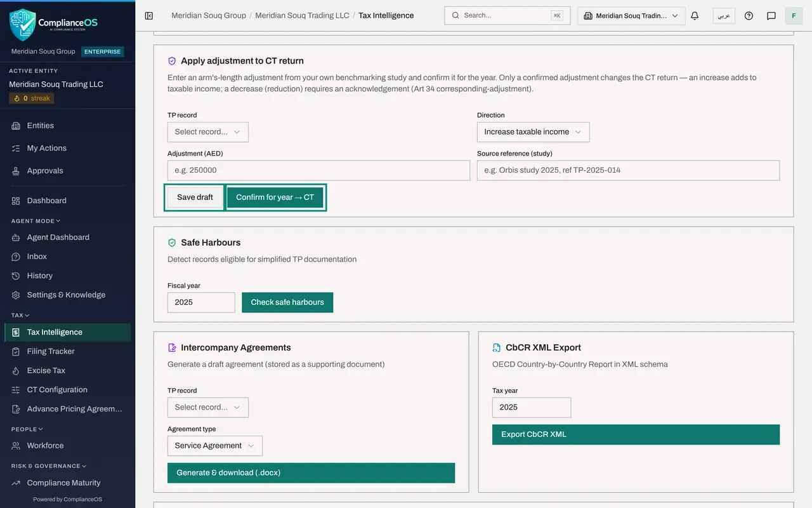Select Tax Intelligence in the sidebar
Image resolution: width=812 pixels, height=508 pixels.
(x=67, y=332)
